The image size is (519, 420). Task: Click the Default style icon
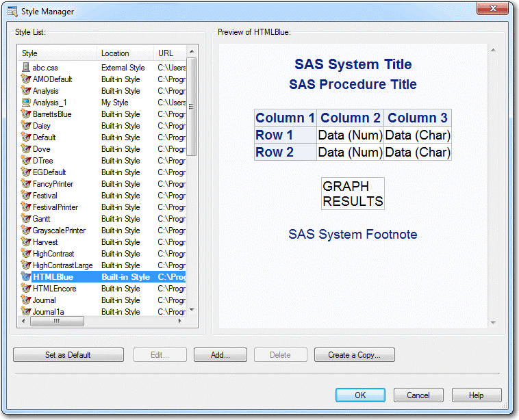point(26,137)
